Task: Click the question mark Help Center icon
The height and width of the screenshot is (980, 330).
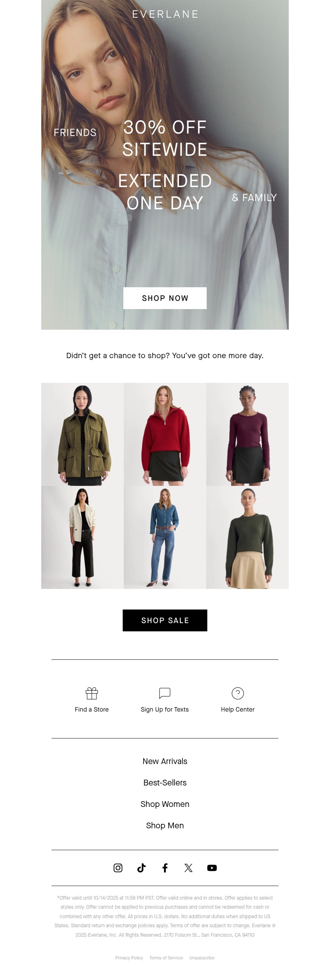Action: pos(238,693)
